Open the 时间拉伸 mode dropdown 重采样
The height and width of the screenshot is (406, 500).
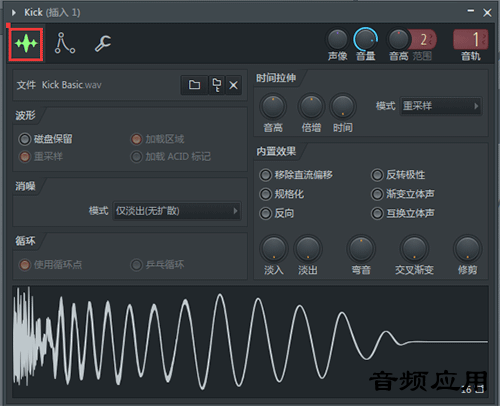click(441, 106)
